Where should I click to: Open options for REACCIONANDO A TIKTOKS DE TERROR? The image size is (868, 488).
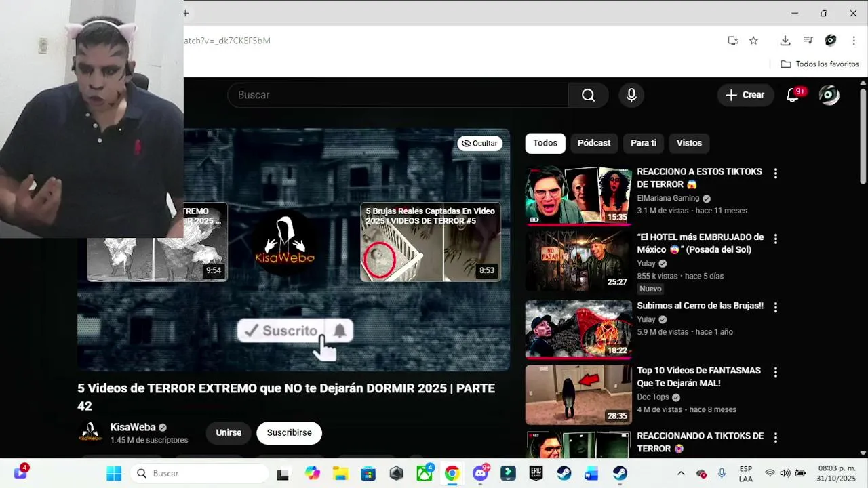(x=776, y=438)
